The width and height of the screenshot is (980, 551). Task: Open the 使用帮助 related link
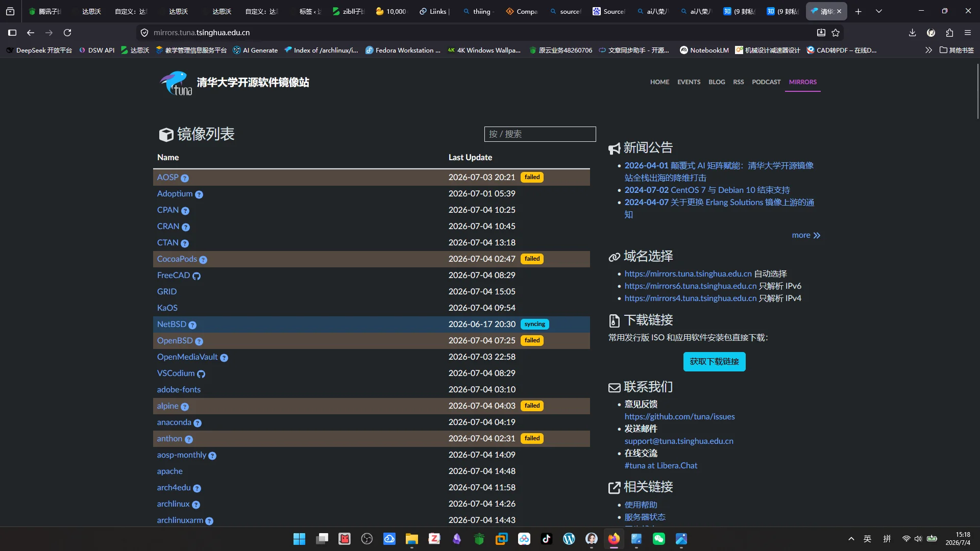point(641,505)
